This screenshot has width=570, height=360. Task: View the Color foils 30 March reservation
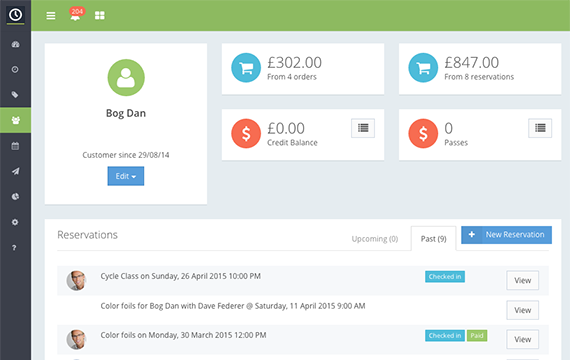tap(522, 339)
